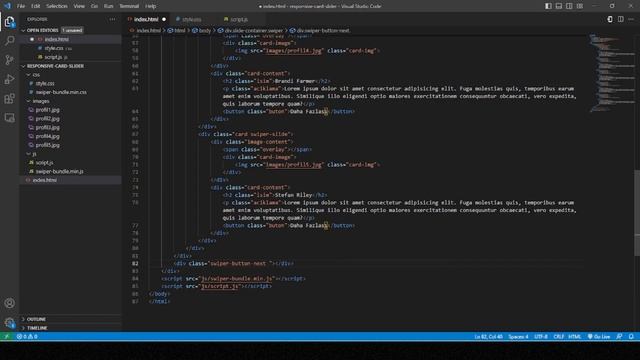Collapse the css folder
Image resolution: width=640 pixels, height=360 pixels.
coord(36,75)
